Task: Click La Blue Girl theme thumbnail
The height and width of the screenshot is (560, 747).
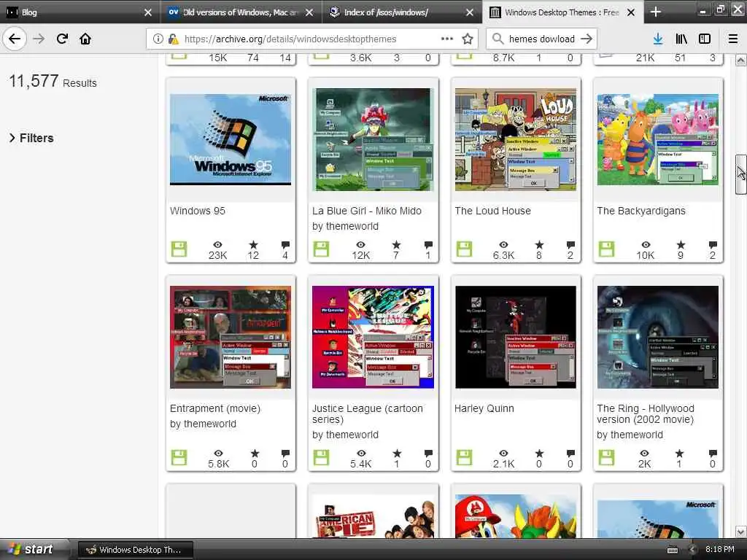Action: click(373, 139)
